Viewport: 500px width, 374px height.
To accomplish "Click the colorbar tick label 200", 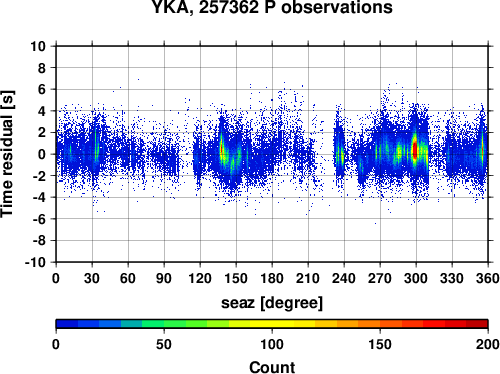I will (488, 344).
